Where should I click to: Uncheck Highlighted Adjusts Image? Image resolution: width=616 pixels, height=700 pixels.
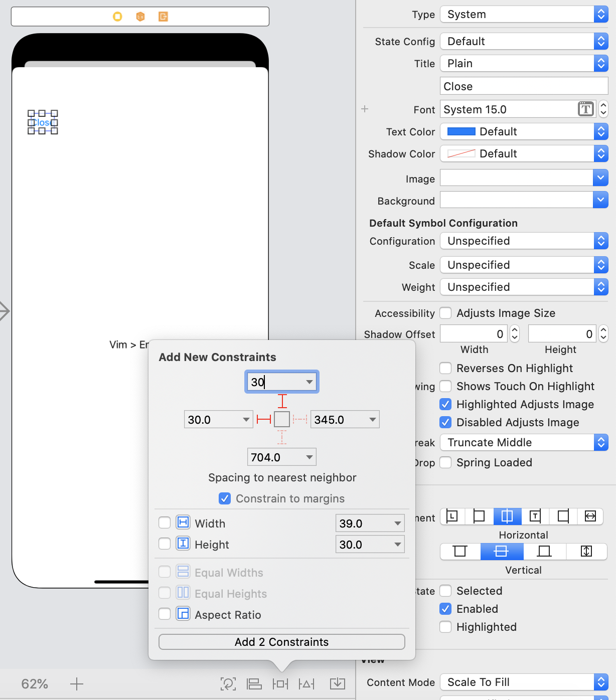(x=445, y=404)
